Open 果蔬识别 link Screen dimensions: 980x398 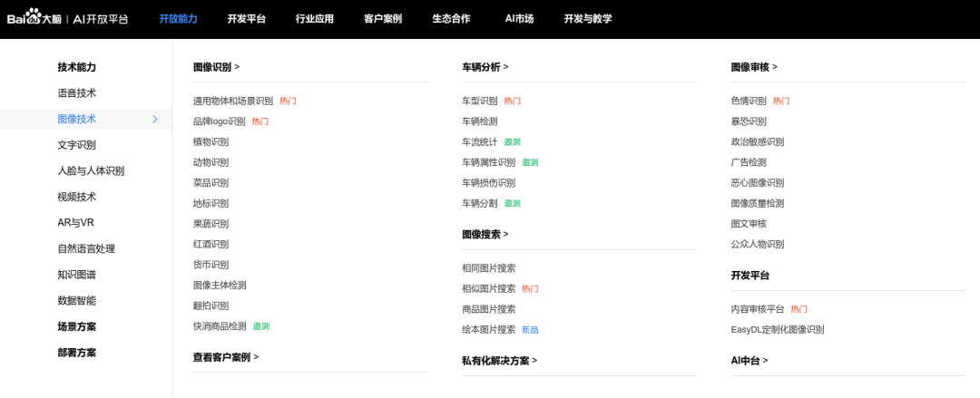211,224
